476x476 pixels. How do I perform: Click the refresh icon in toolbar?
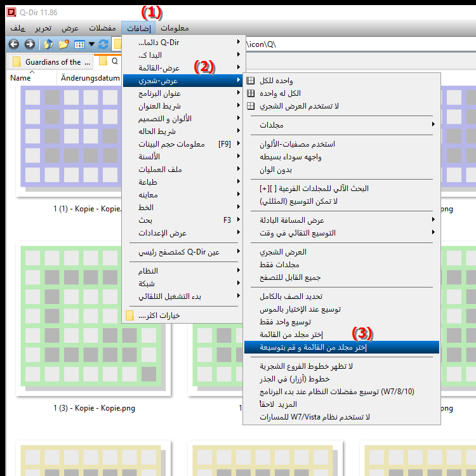(103, 44)
